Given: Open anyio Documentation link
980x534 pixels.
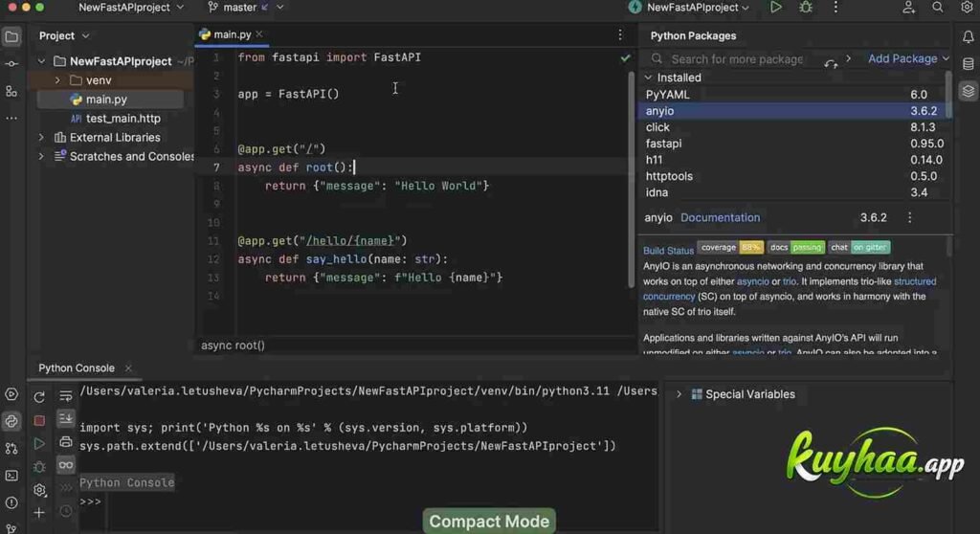Looking at the screenshot, I should coord(720,217).
